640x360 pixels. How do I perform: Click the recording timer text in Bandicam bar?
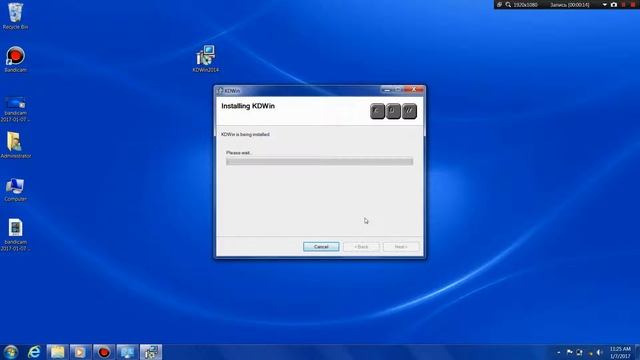(x=570, y=5)
